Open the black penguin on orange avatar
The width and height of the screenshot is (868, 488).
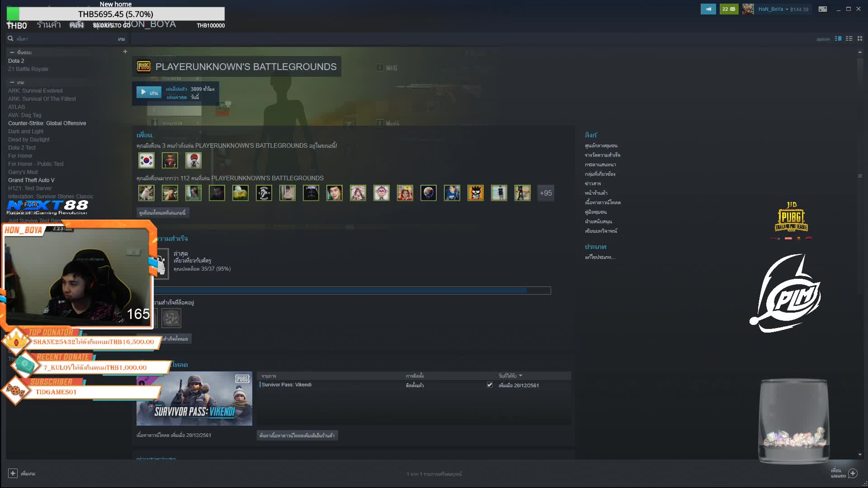coord(476,193)
